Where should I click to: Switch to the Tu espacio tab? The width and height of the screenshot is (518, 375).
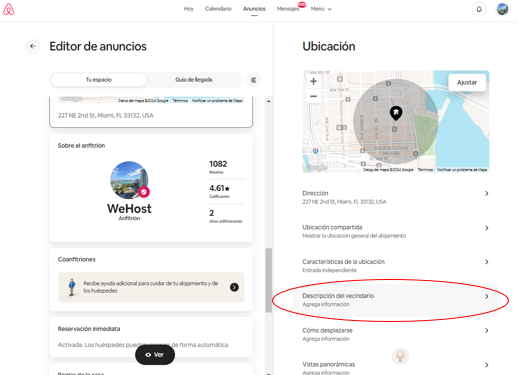point(99,80)
